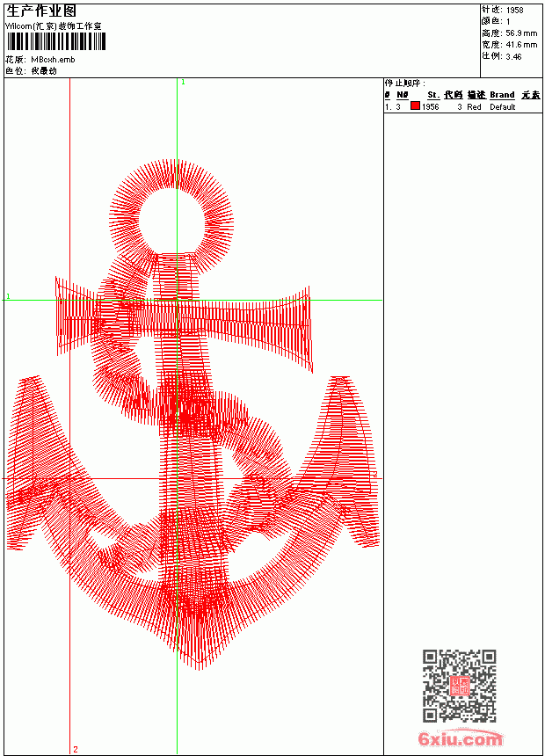Viewport: 545px width, 756px height.
Task: Click the Default brand entry
Action: click(x=503, y=107)
